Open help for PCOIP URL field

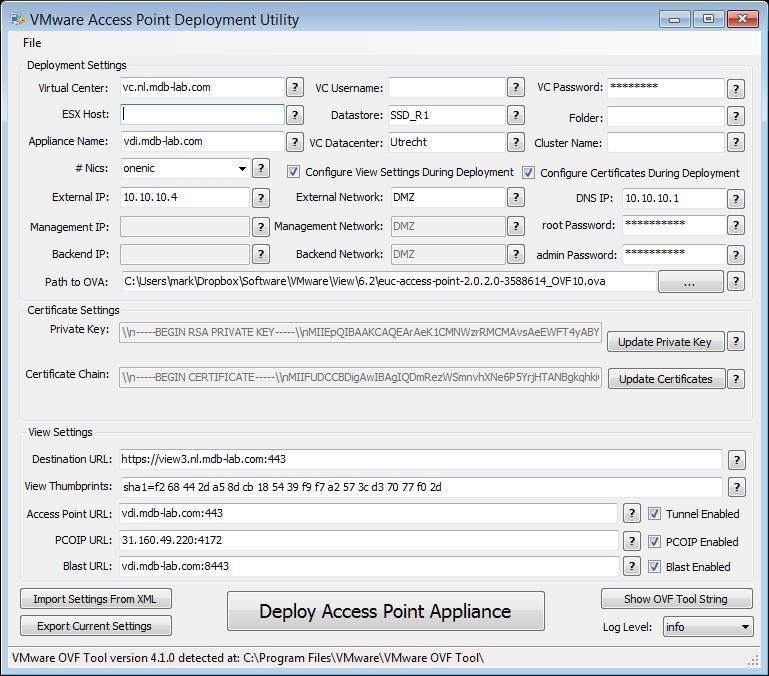(x=632, y=541)
